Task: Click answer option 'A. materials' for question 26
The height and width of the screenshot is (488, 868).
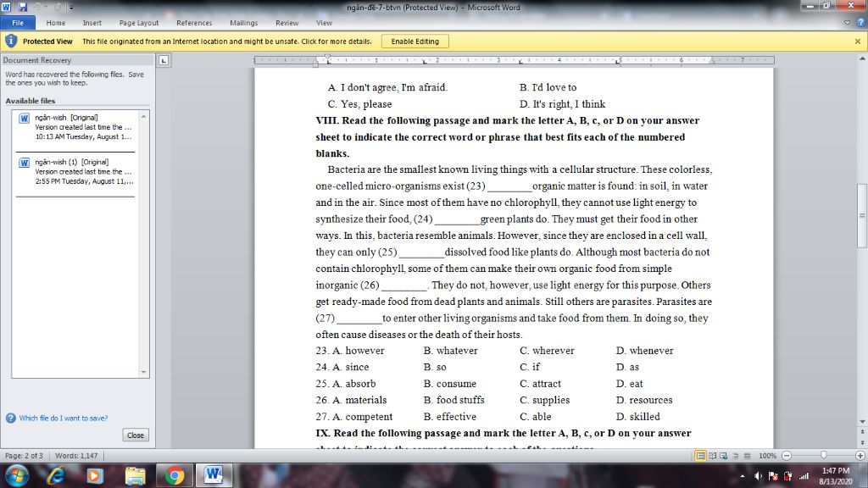Action: (359, 400)
